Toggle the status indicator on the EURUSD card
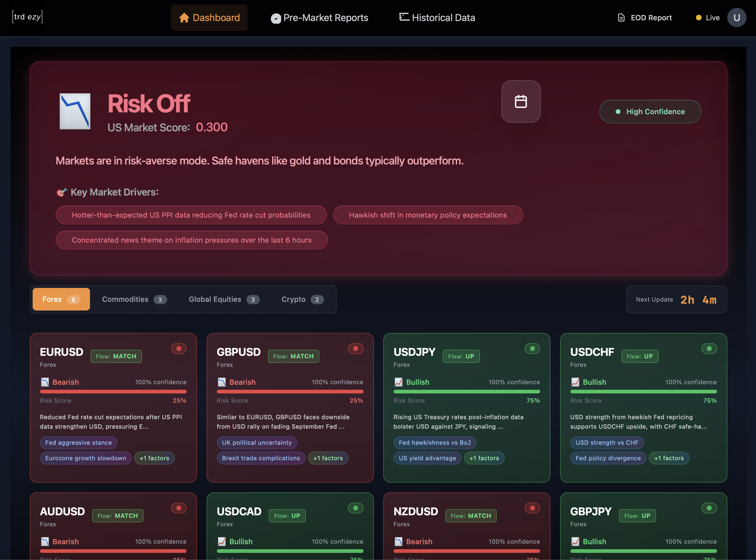The width and height of the screenshot is (756, 560). [x=179, y=348]
